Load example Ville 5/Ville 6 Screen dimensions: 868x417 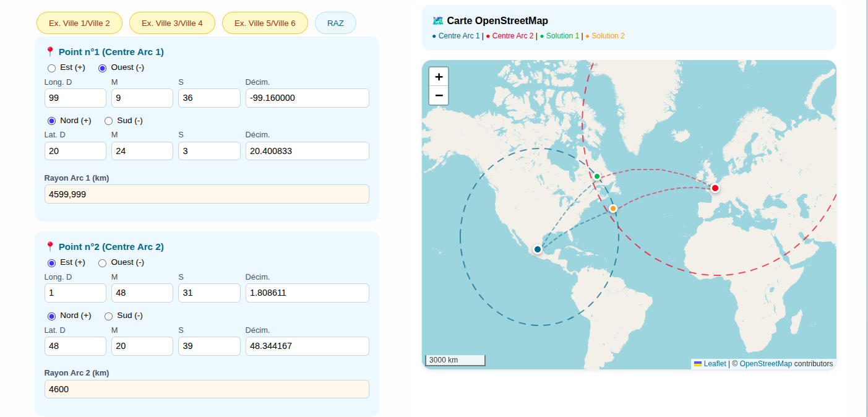tap(265, 23)
